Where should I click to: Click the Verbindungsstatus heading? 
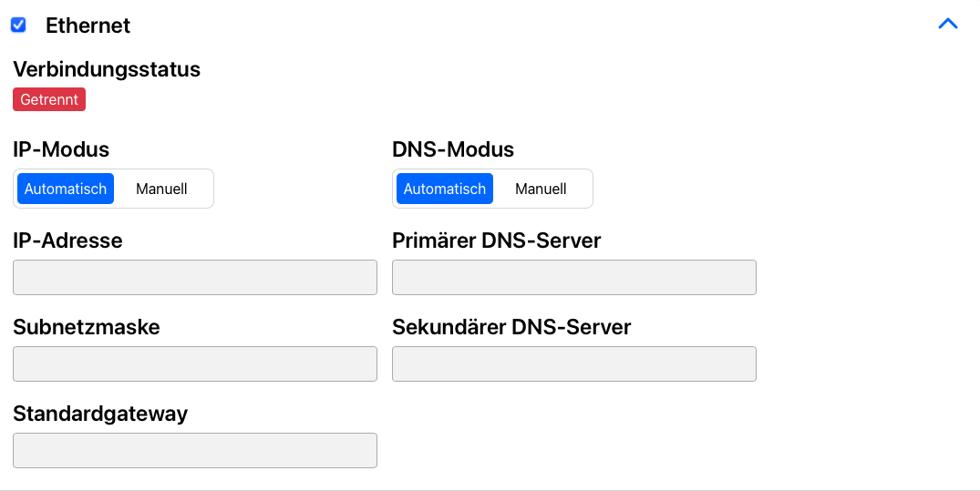[107, 69]
